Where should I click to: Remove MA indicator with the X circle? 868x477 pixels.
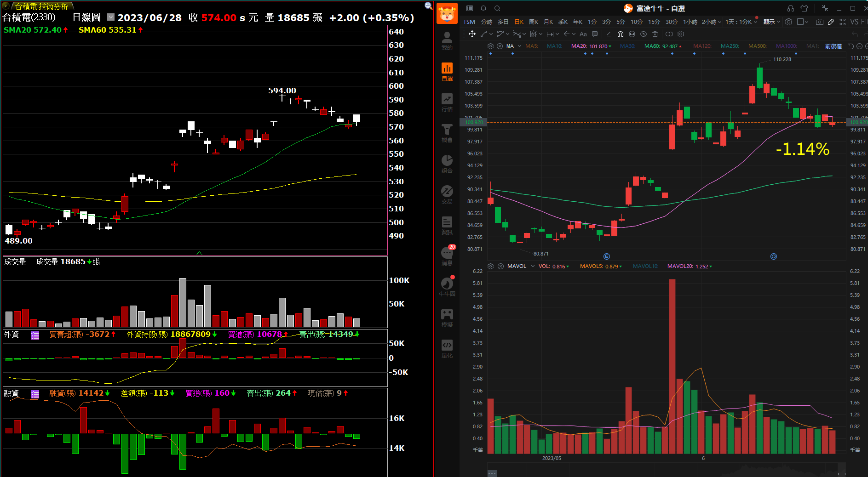pyautogui.click(x=500, y=46)
